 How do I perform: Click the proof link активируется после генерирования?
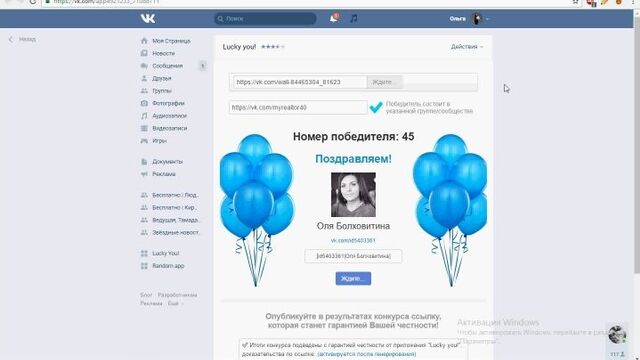(367, 354)
